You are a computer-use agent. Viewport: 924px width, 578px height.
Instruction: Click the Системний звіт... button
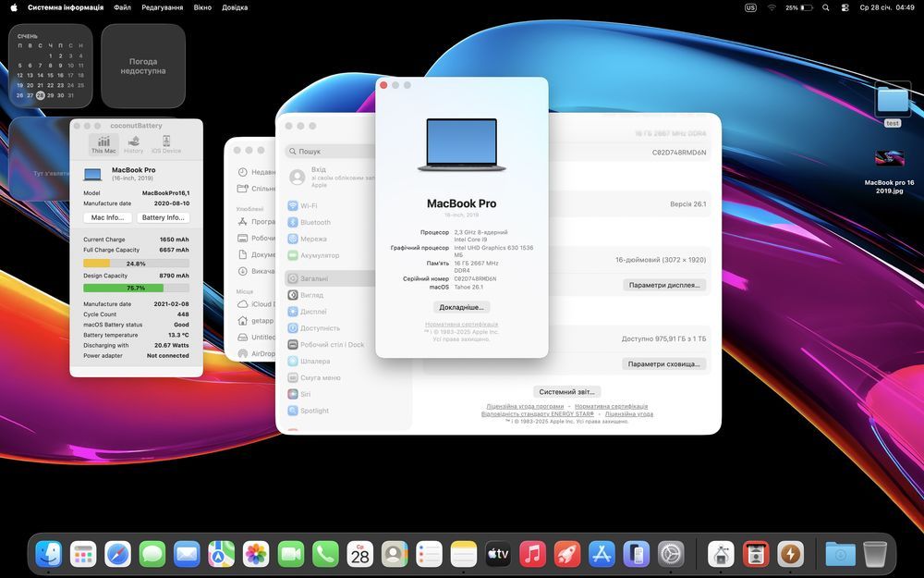click(566, 391)
